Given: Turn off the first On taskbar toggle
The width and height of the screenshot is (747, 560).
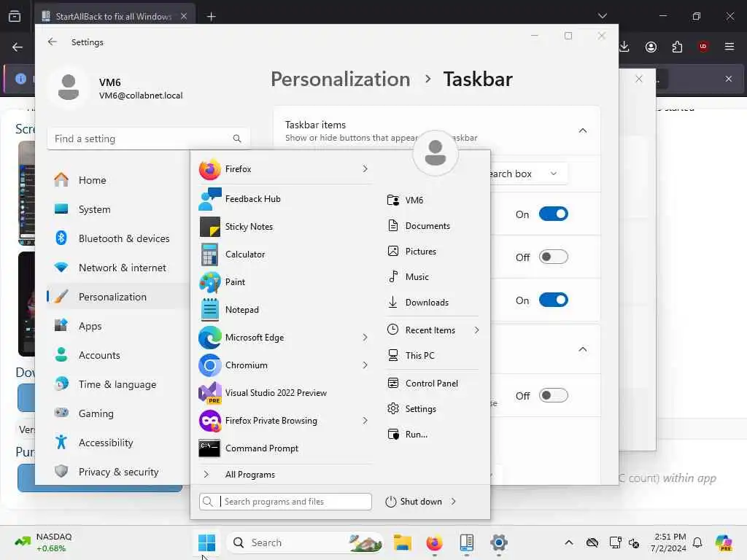Looking at the screenshot, I should 554,214.
